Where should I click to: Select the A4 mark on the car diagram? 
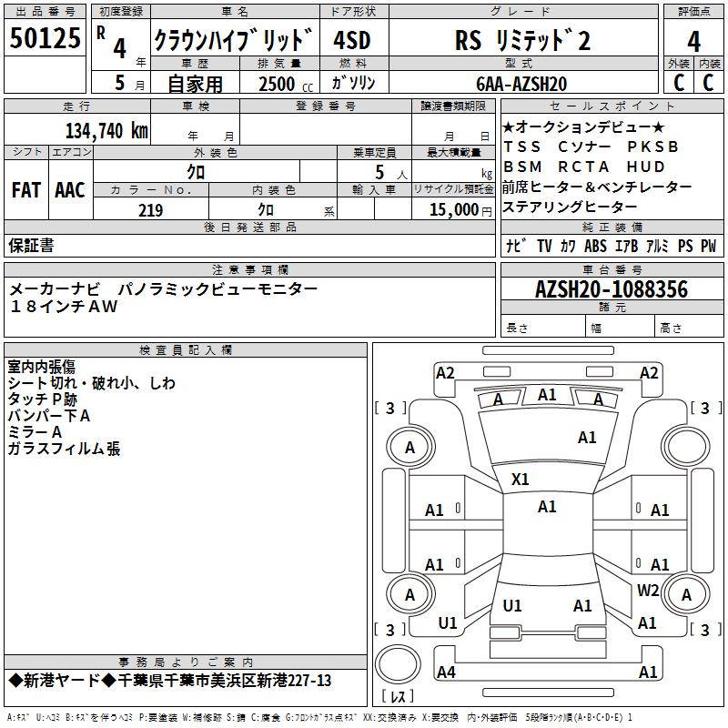(446, 672)
